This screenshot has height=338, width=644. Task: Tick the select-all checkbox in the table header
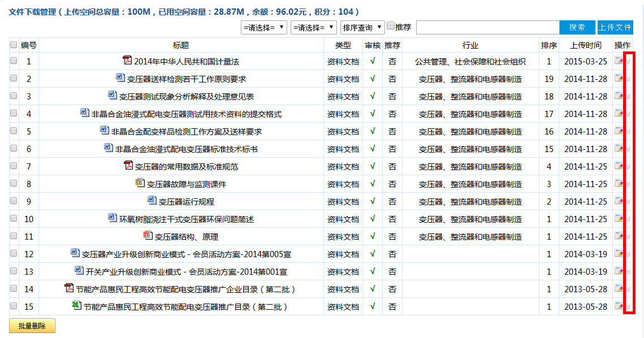tap(14, 45)
